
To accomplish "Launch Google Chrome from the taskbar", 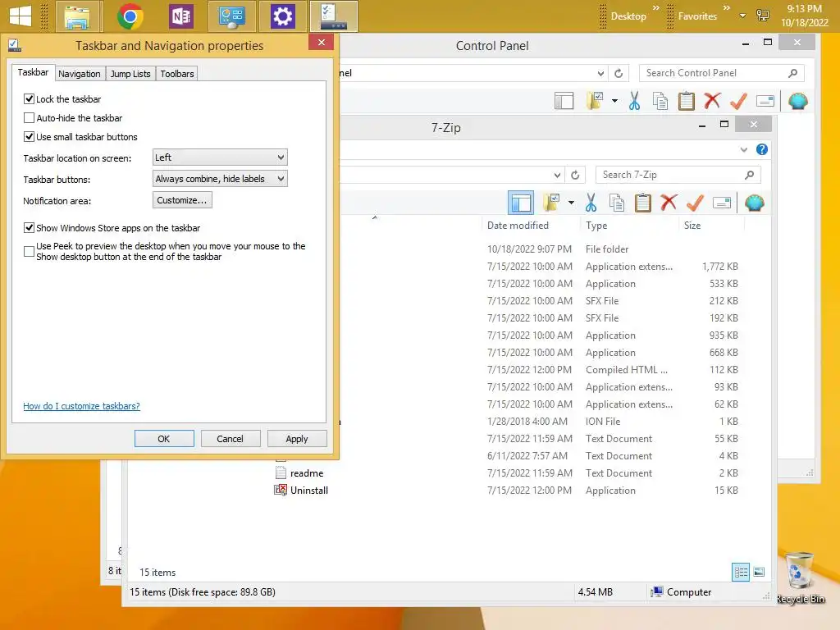I will click(x=130, y=16).
